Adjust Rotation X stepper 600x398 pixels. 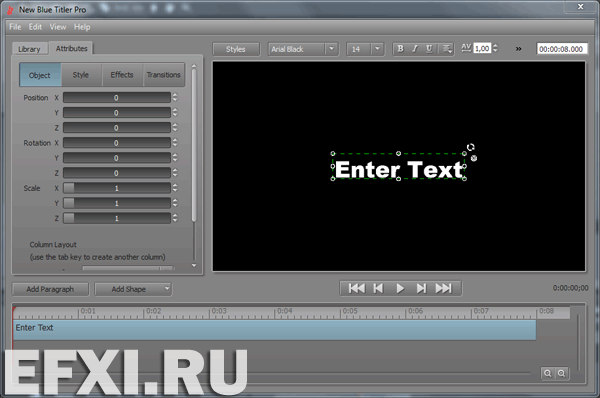[x=175, y=142]
